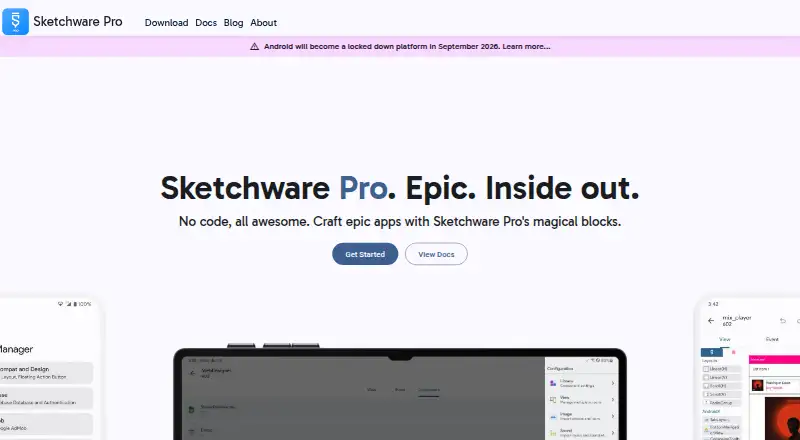Click the "Sketchware Pro. Epic. Inside out." heading
The image size is (800, 440).
point(400,188)
